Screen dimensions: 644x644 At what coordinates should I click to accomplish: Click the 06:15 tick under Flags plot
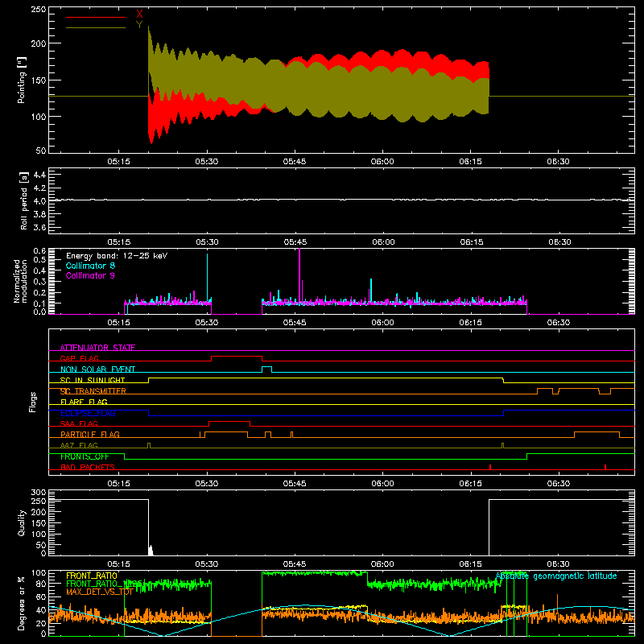[470, 484]
